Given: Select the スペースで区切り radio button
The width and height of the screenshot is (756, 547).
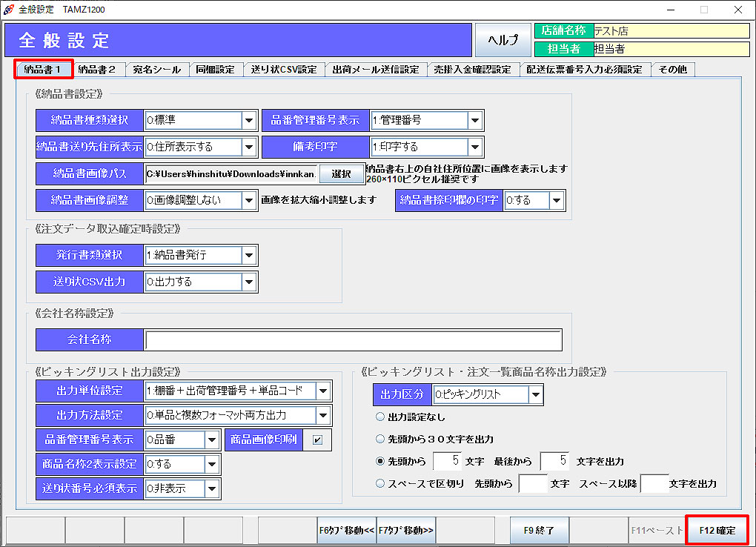Looking at the screenshot, I should [379, 483].
